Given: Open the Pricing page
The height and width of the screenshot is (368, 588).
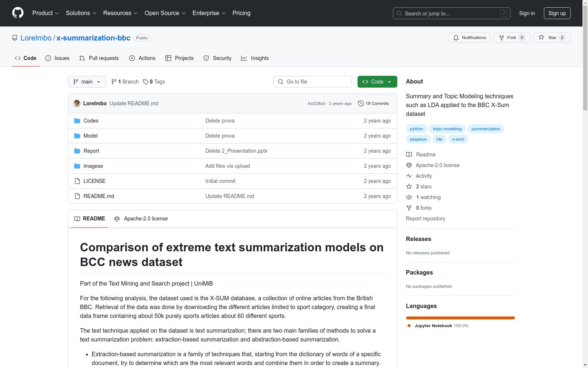Looking at the screenshot, I should pos(241,13).
